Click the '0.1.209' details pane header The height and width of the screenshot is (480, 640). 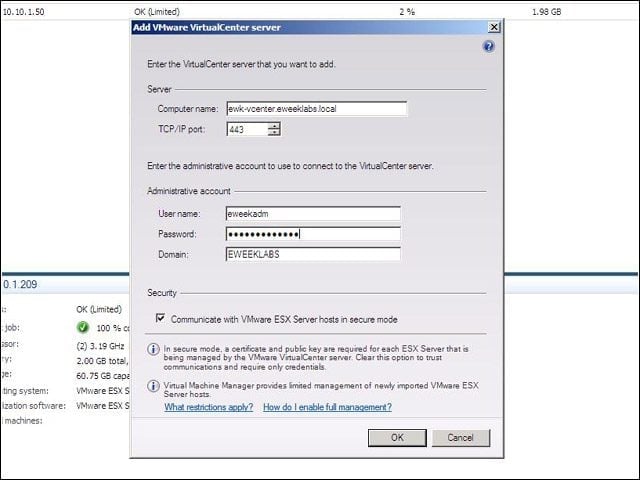pos(20,284)
